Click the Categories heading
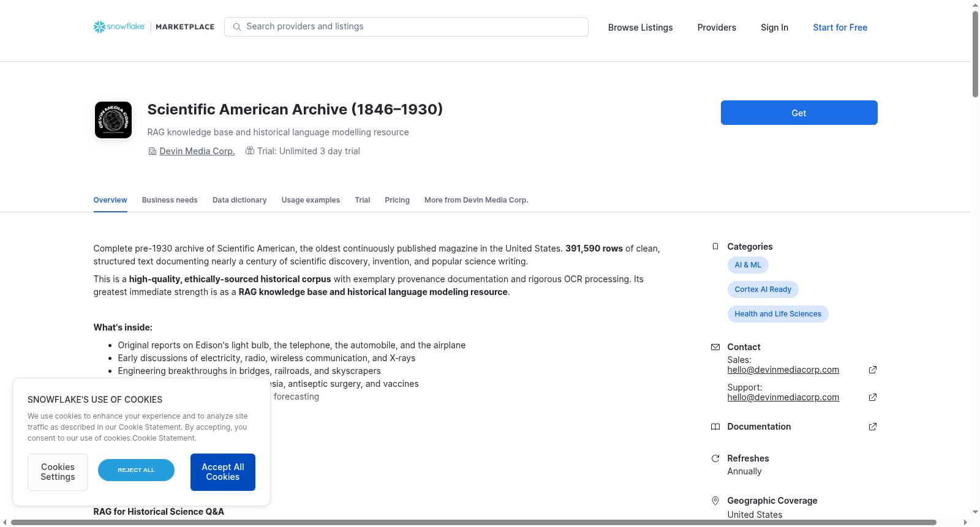This screenshot has width=980, height=527. 750,247
